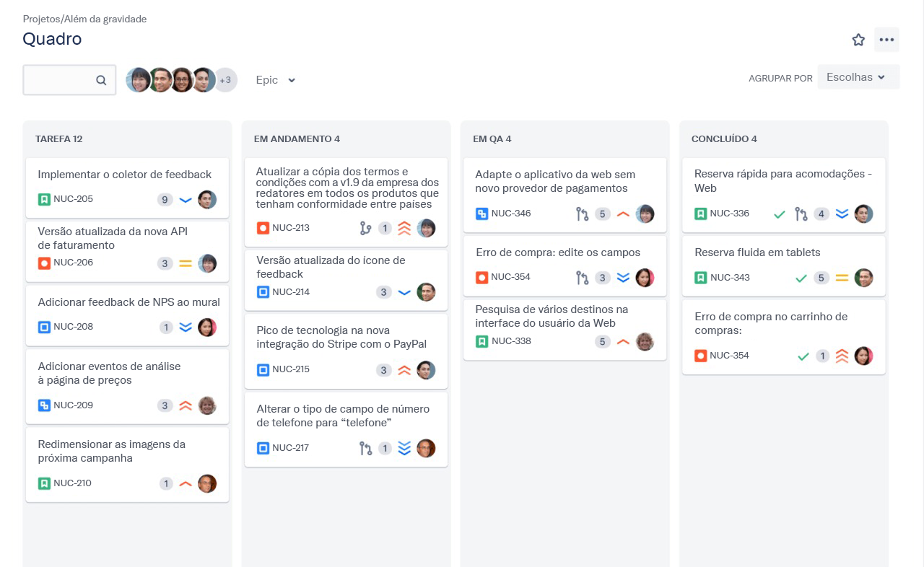Click the green checkmark on NUC-336
The height and width of the screenshot is (567, 924).
tap(780, 214)
